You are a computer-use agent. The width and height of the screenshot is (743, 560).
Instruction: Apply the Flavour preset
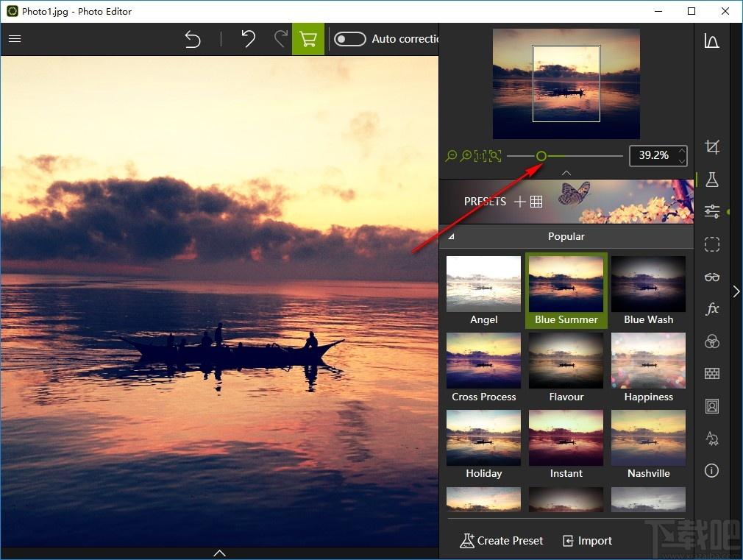(566, 368)
